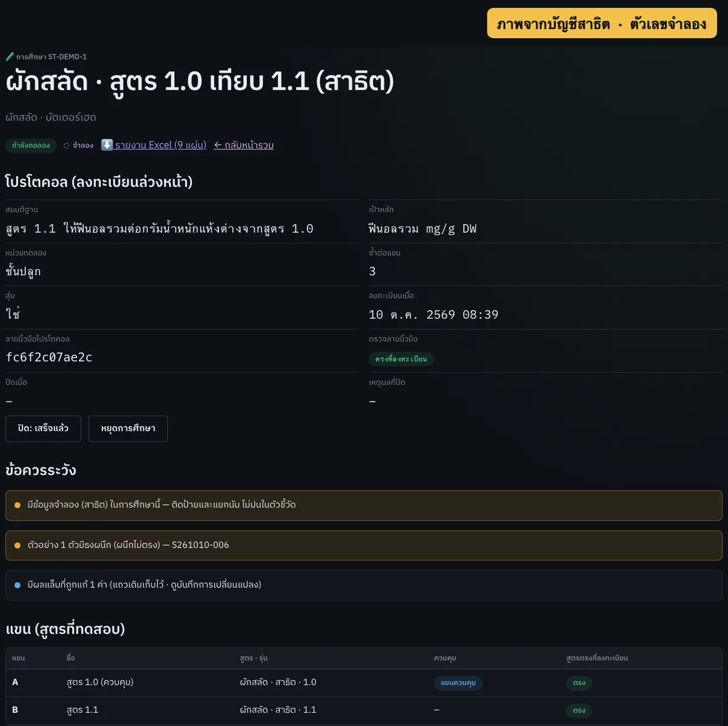The image size is (728, 726).
Task: Click the pencil icon beside ST-DEMO-1
Action: 10,56
